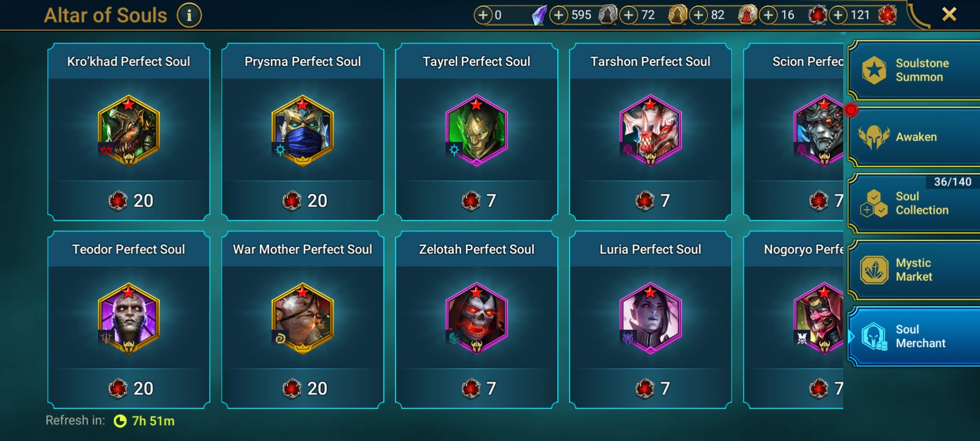Add to the 595 soul coin balance
980x441 pixels.
click(559, 15)
